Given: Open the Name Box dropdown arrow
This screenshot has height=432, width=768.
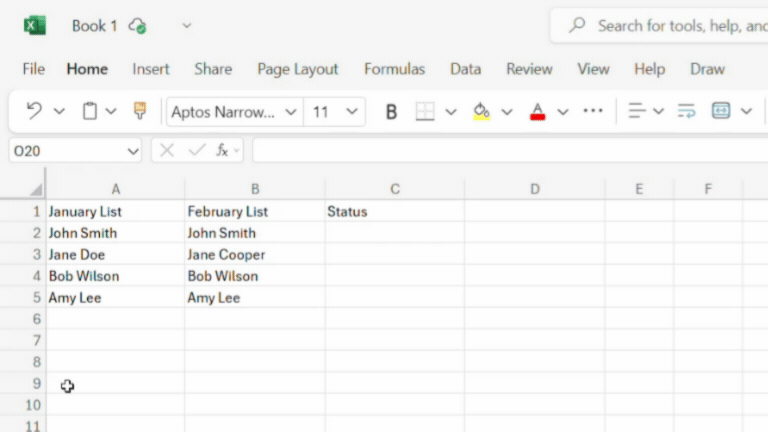Looking at the screenshot, I should (x=133, y=151).
